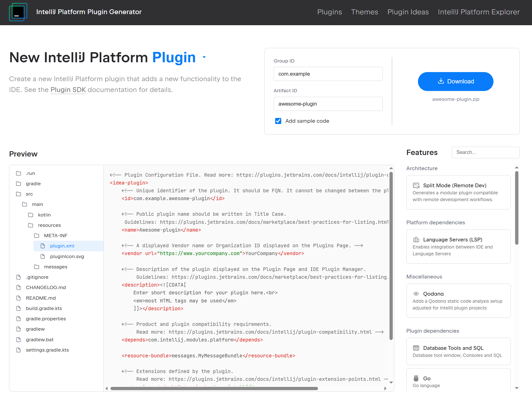The width and height of the screenshot is (532, 404).
Task: Click the pluginIcon.svg file icon
Action: [43, 257]
